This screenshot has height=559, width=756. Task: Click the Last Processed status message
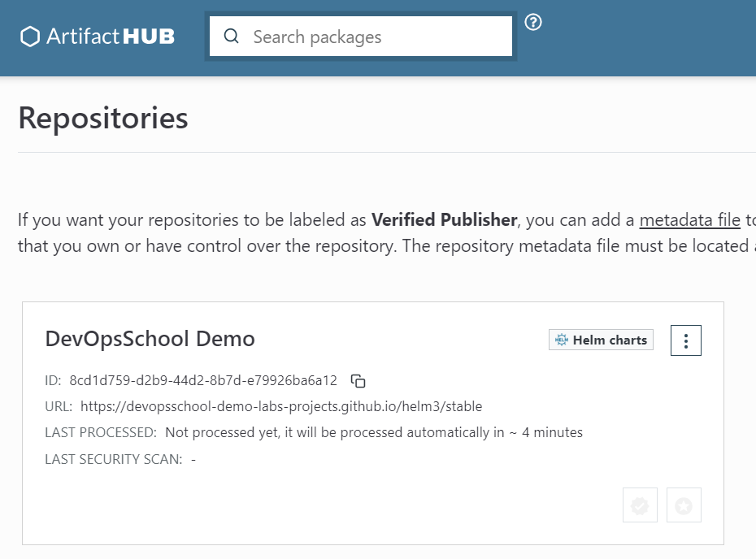[x=373, y=432]
